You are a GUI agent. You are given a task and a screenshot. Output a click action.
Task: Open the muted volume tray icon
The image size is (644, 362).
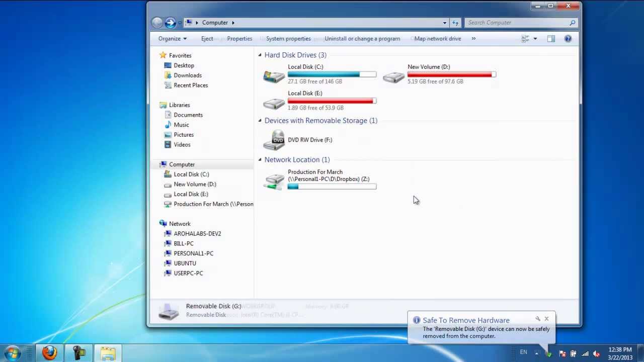coord(596,353)
